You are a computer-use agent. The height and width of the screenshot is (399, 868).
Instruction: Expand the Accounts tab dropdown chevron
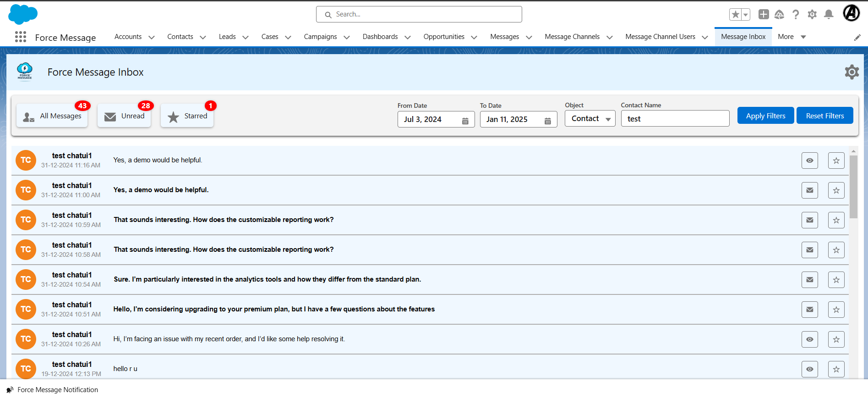point(152,37)
